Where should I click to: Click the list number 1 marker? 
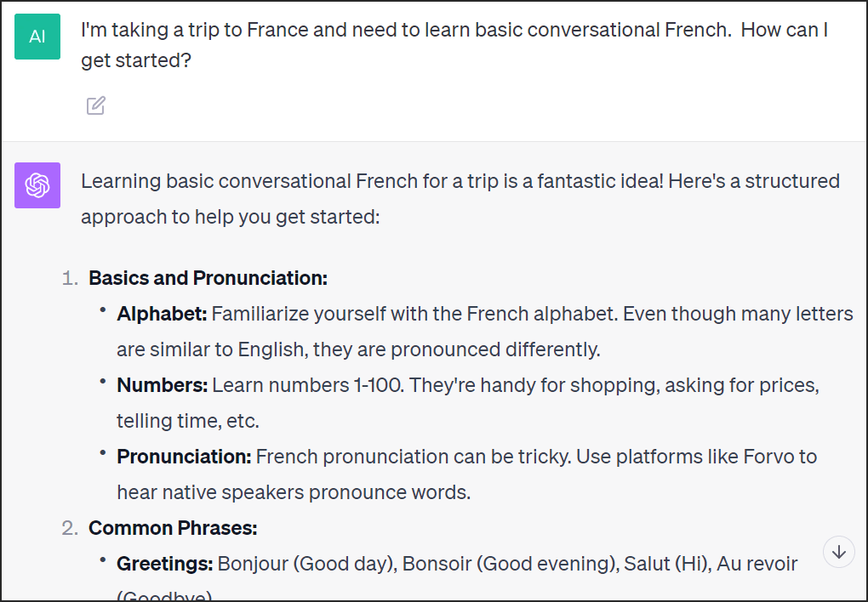70,278
